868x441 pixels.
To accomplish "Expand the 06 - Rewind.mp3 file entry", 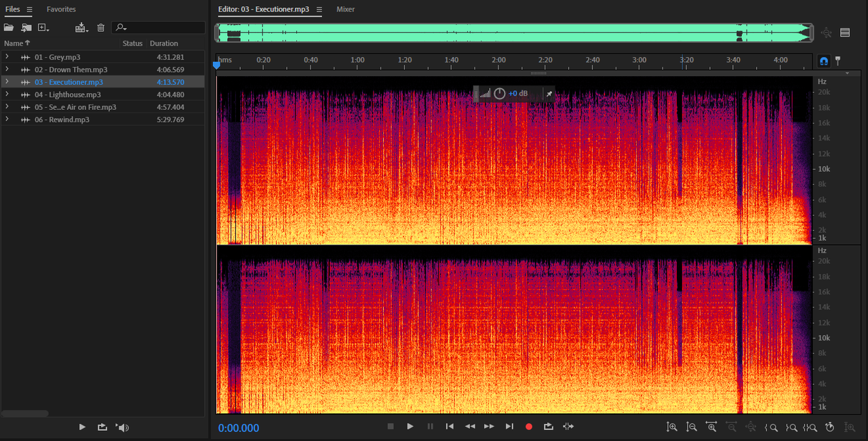I will pos(7,119).
